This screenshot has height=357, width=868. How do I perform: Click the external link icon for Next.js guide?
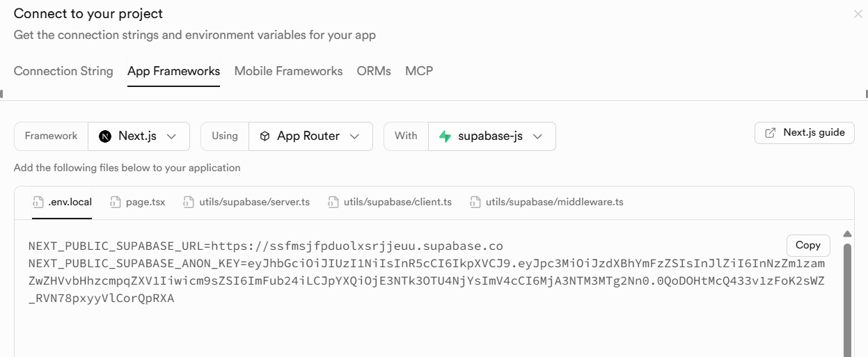tap(771, 133)
